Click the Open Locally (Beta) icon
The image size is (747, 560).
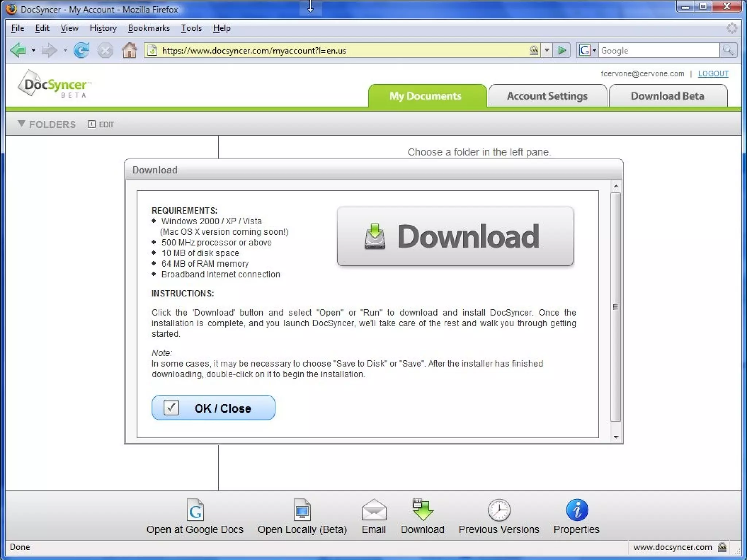pos(302,510)
